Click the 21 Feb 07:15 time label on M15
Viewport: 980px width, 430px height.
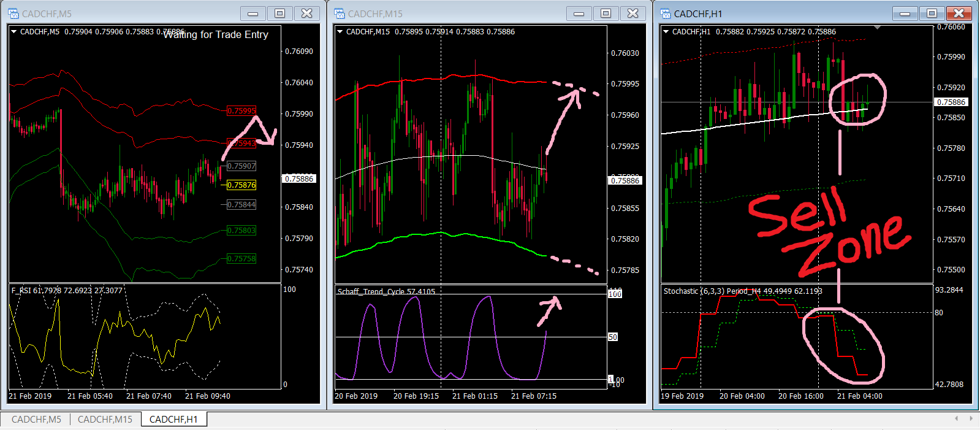534,396
